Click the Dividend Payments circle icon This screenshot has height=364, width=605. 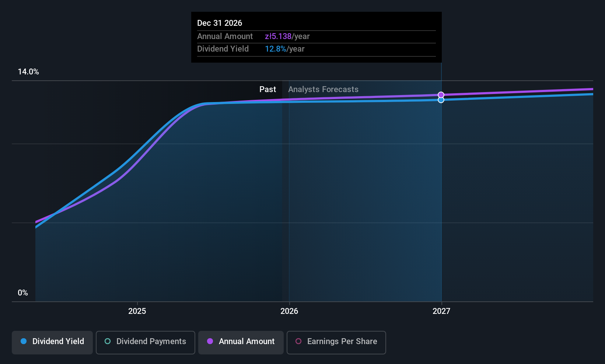107,342
